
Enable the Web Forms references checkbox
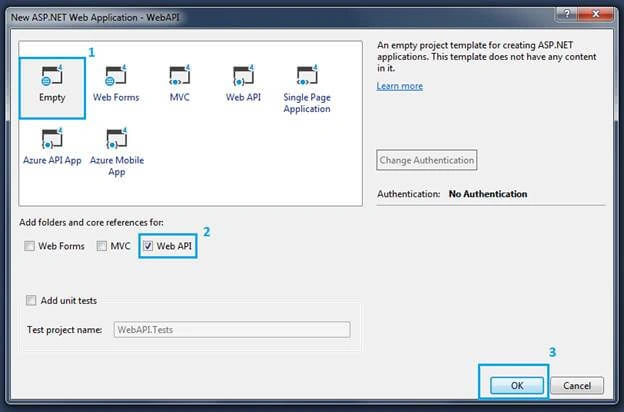pos(29,246)
